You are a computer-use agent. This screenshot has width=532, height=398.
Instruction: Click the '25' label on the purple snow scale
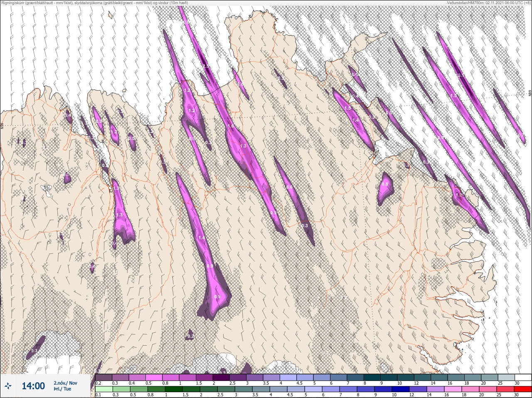tap(500, 383)
